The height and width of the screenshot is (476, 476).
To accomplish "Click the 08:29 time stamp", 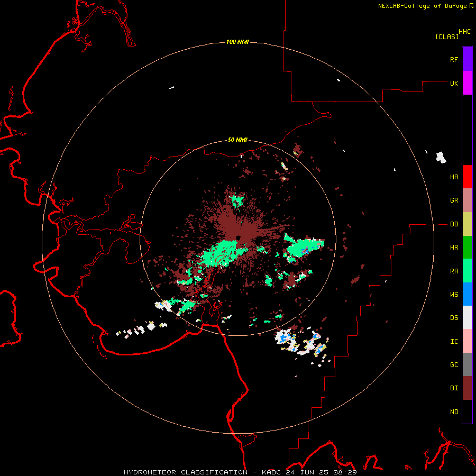I will click(346, 472).
